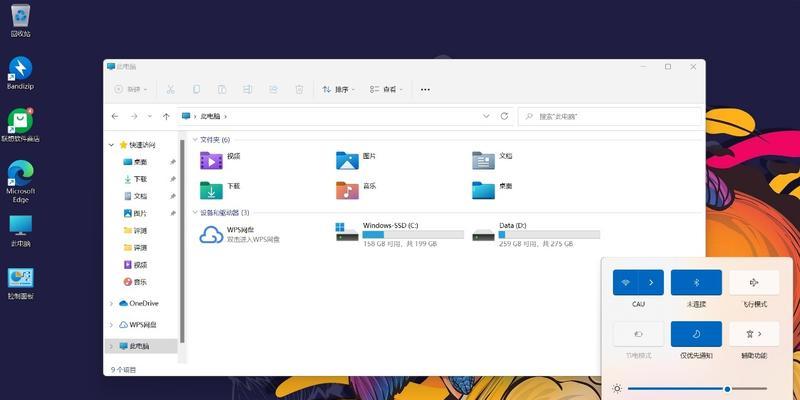
Task: Click 此电脑 breadcrumb in address bar
Action: 210,116
